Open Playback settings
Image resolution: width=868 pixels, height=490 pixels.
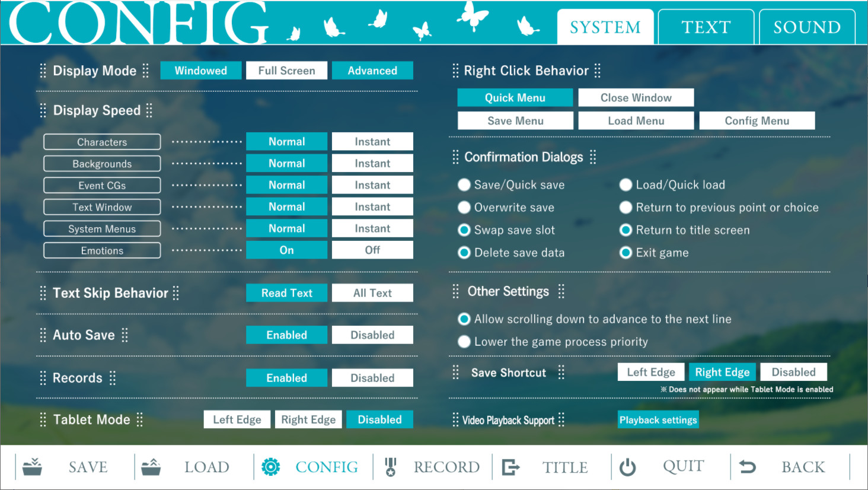point(658,420)
